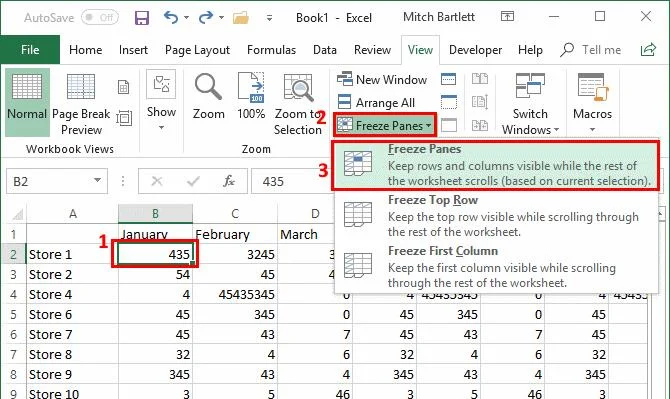This screenshot has width=670, height=399.
Task: Open the Developer tab
Action: (x=475, y=50)
